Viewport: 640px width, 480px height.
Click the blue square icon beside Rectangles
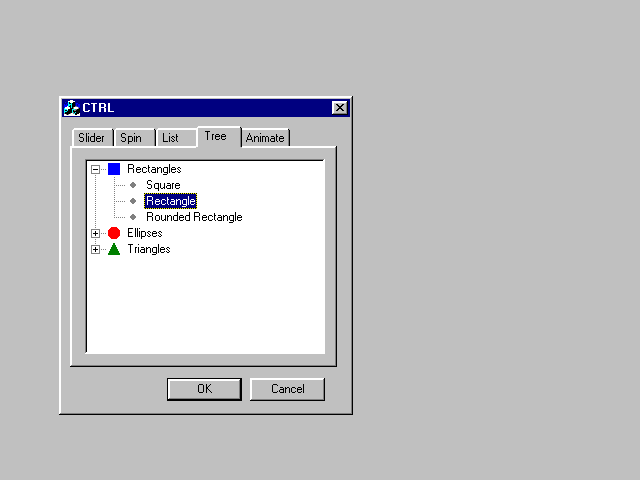tap(114, 169)
